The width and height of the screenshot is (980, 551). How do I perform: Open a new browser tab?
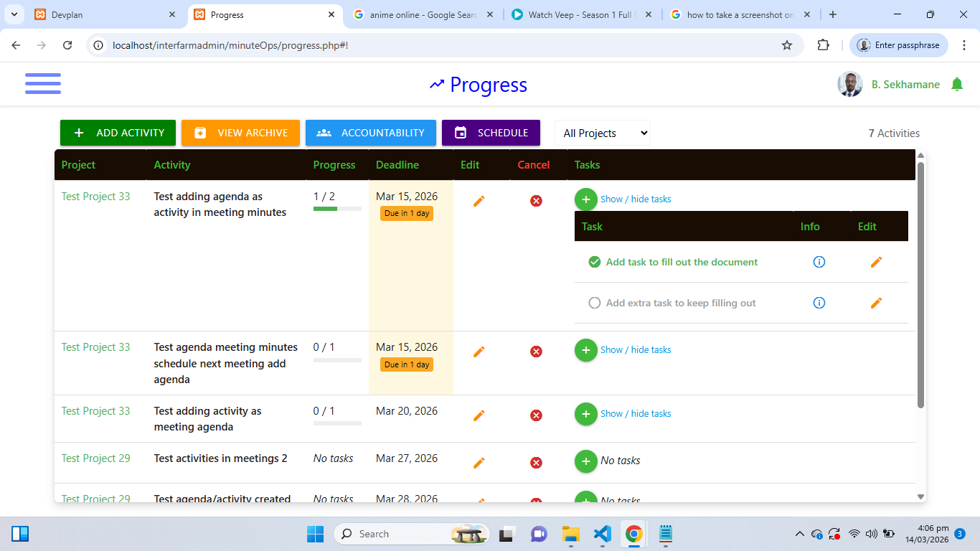coord(833,14)
